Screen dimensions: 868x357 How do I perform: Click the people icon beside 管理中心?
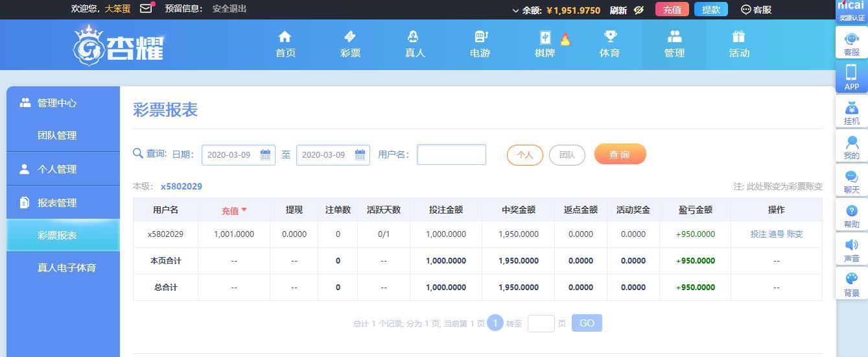25,103
